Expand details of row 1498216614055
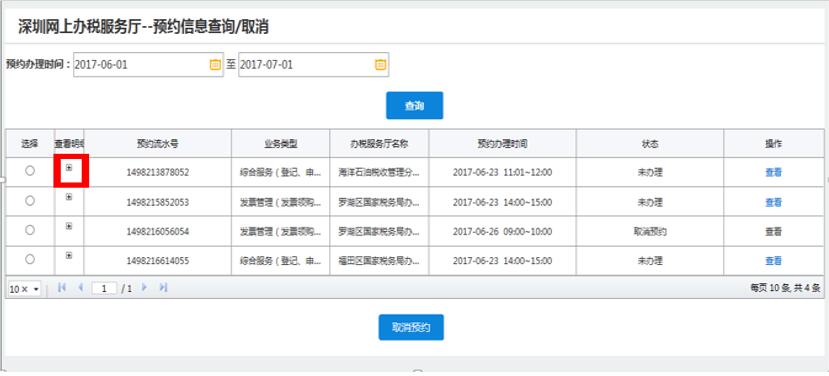The height and width of the screenshot is (376, 829). click(69, 255)
